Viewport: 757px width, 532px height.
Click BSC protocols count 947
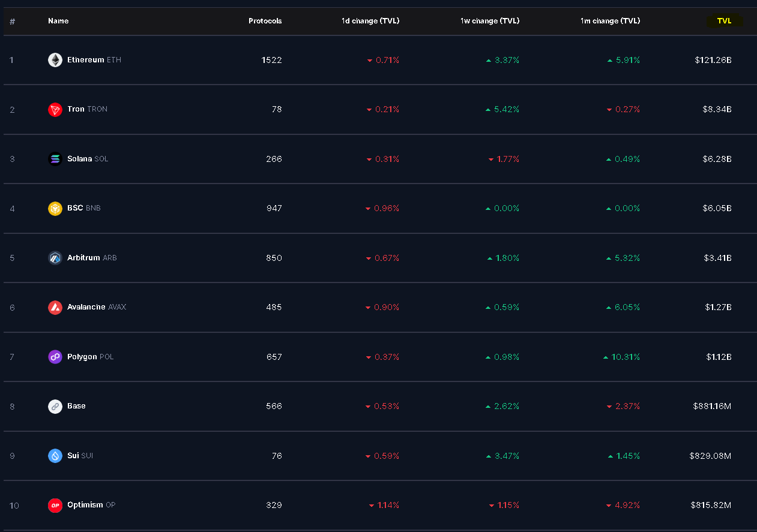click(x=274, y=209)
